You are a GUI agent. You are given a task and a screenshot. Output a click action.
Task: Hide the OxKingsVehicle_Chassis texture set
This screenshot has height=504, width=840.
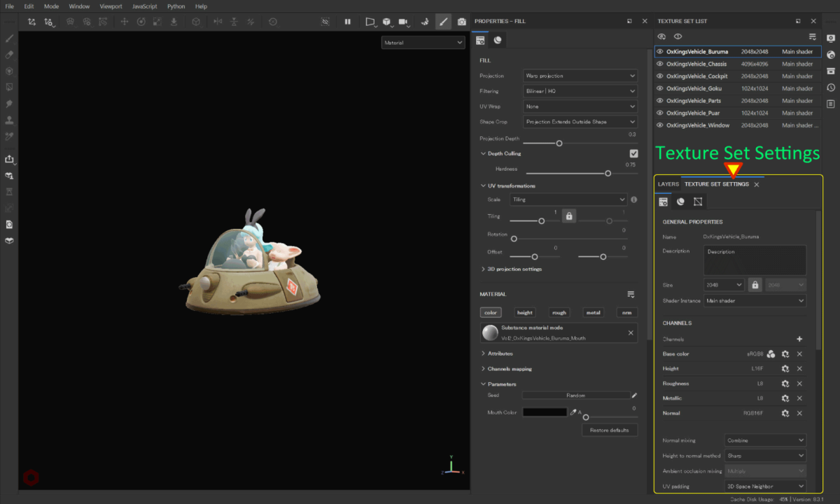click(661, 64)
